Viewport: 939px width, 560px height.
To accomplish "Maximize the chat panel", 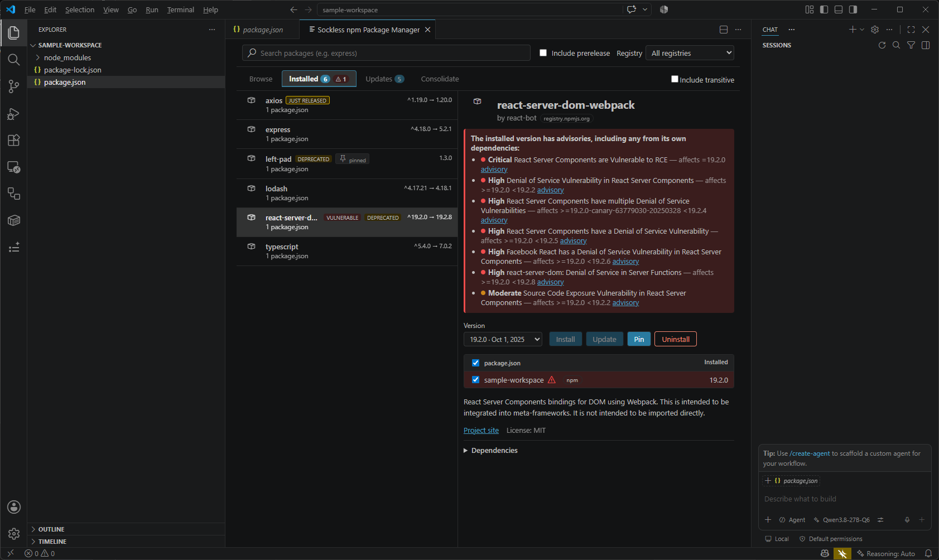I will coord(911,30).
